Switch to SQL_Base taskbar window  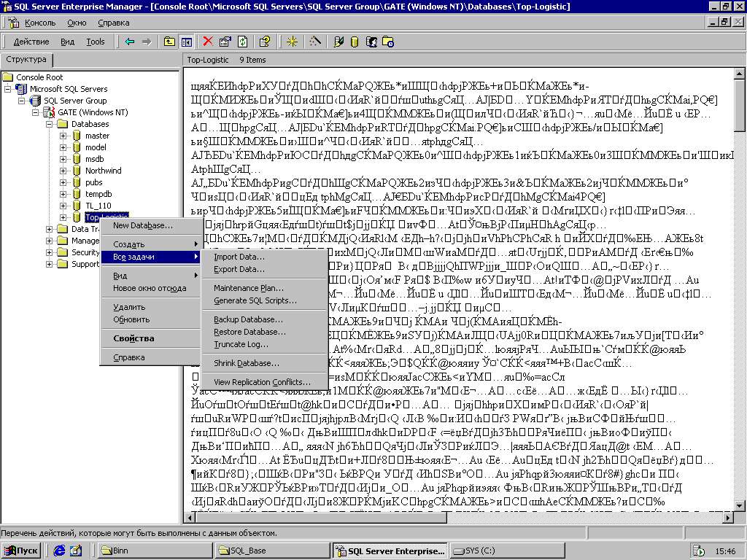point(271,551)
